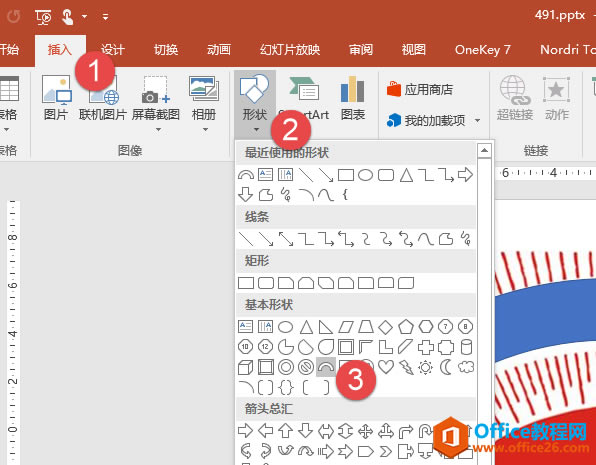The height and width of the screenshot is (465, 596).
Task: Open the 应用商店 app store
Action: (420, 90)
